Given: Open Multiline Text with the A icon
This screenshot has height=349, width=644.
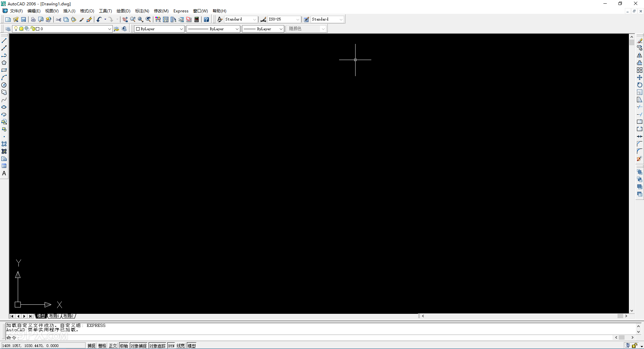Looking at the screenshot, I should click(4, 173).
